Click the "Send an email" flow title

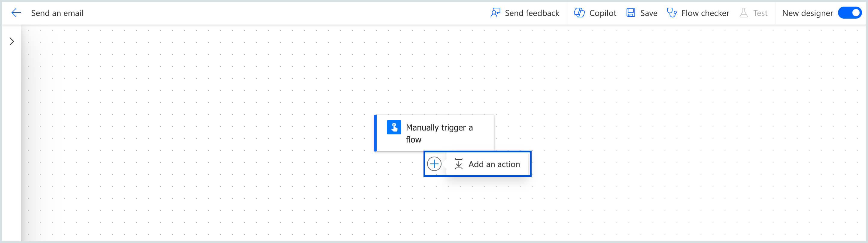point(57,13)
